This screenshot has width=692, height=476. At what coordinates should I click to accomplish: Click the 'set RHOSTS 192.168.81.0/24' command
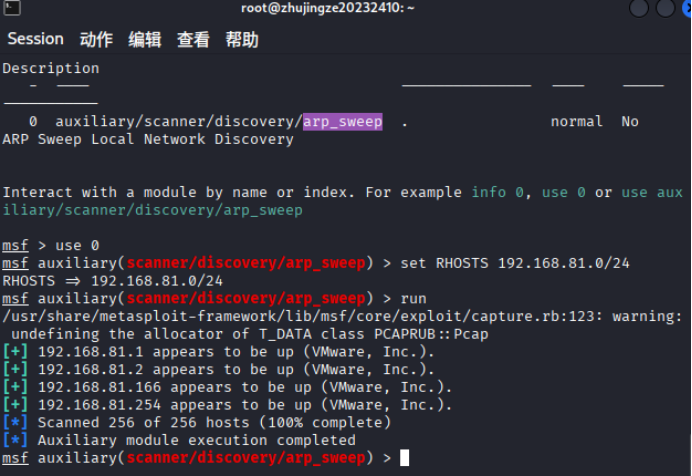click(x=515, y=263)
